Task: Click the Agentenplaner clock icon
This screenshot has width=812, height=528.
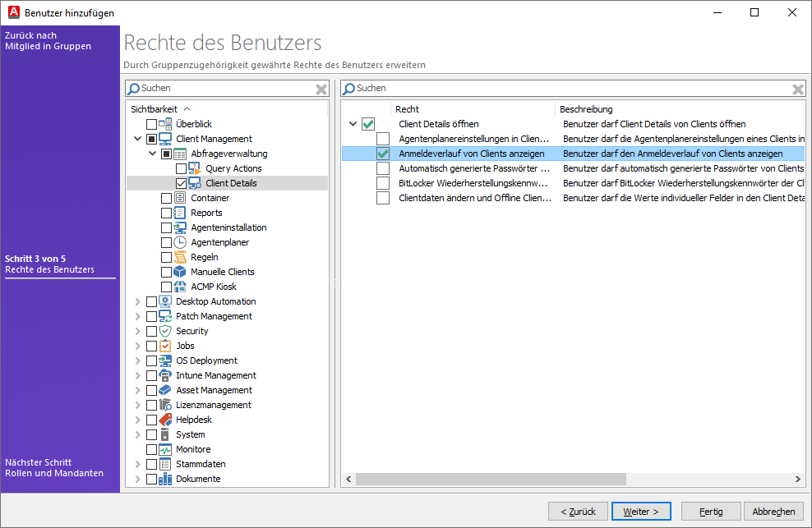Action: click(x=180, y=242)
